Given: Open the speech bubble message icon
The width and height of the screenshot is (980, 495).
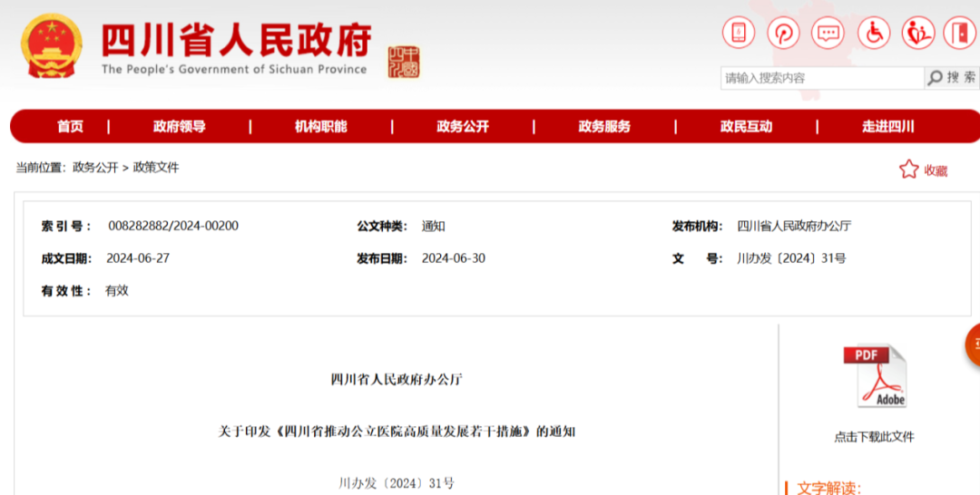Looking at the screenshot, I should tap(828, 33).
